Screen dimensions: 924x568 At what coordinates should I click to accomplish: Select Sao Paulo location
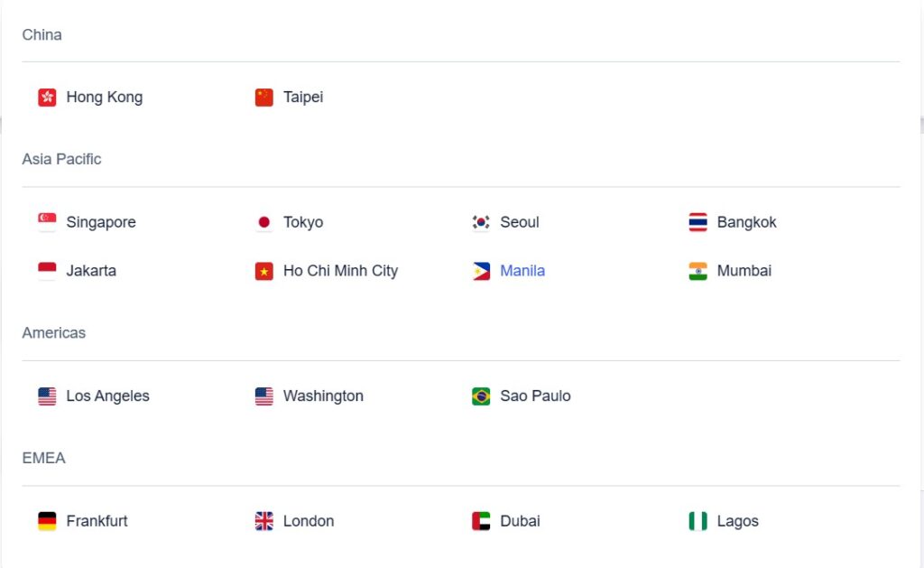point(535,396)
